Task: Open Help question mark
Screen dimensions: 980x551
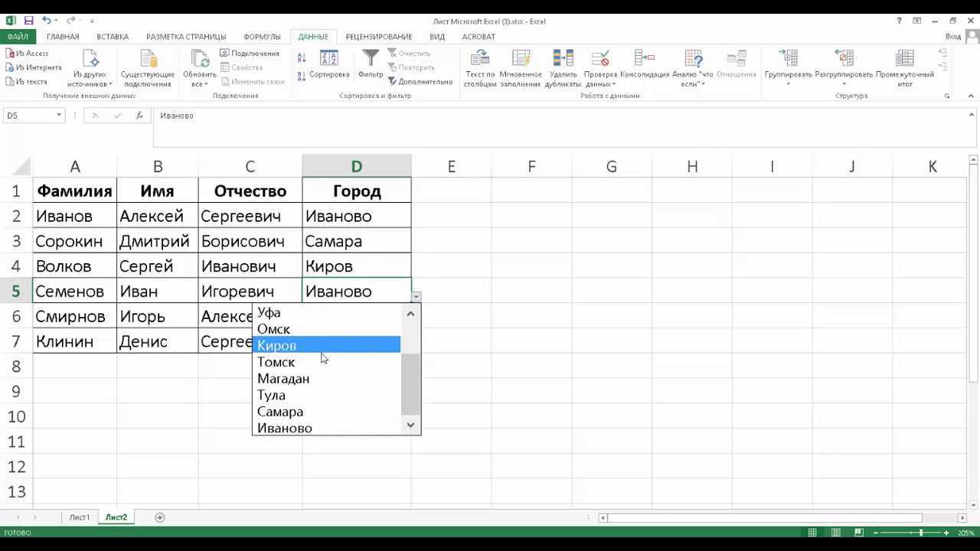Action: point(900,21)
